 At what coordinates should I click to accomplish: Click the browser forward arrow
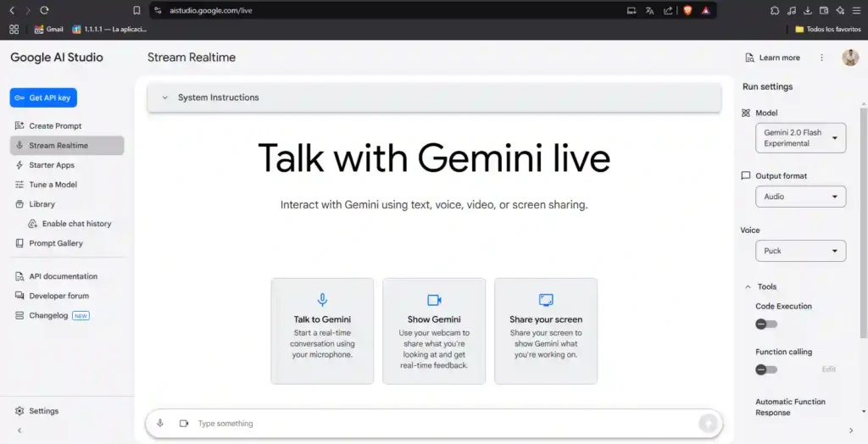pos(28,10)
